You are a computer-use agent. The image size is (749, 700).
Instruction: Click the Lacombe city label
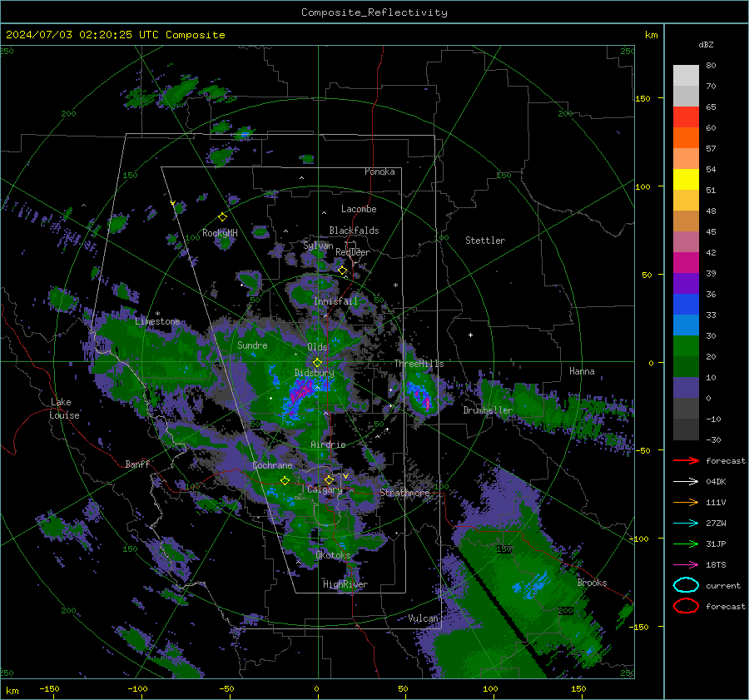(x=359, y=209)
